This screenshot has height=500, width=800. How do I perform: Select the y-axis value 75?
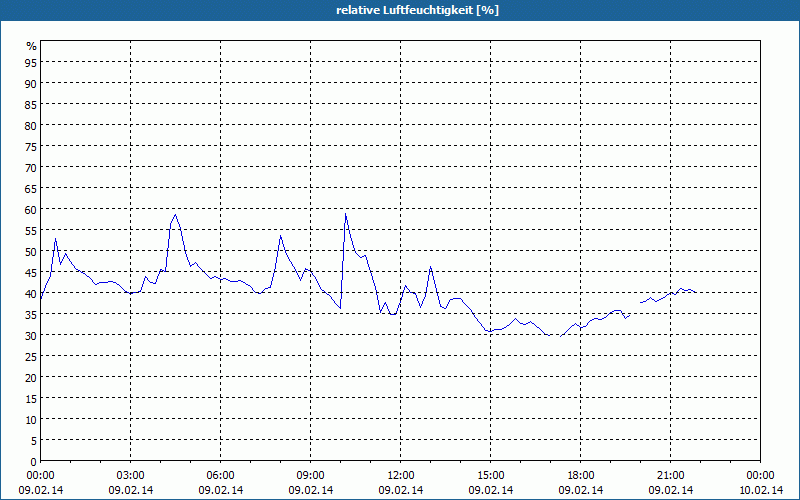[31, 146]
